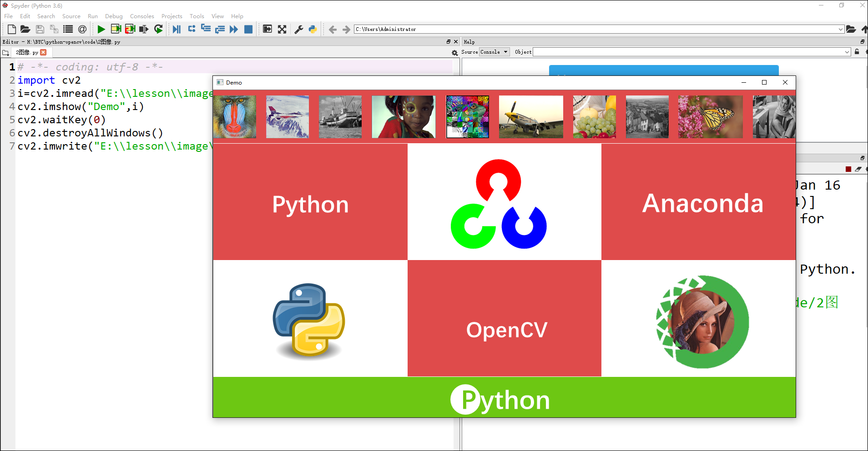Create a new file in Spyder toolbar
Viewport: 868px width, 451px height.
click(x=12, y=29)
